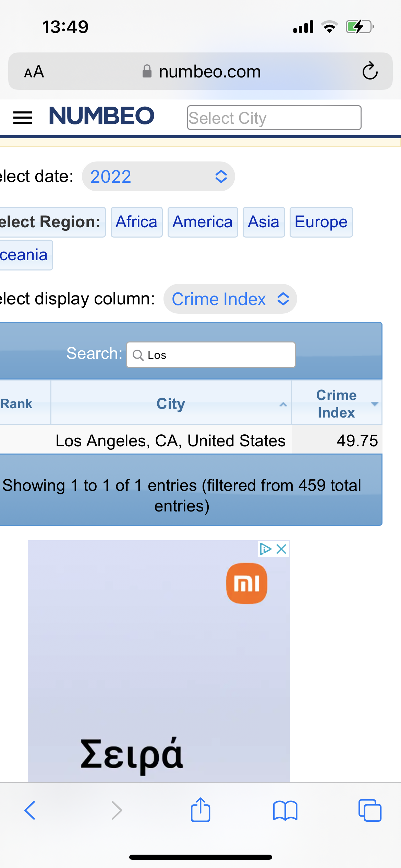Open the Crime Index display column dropdown
Screen dimensions: 401x868
tap(230, 299)
